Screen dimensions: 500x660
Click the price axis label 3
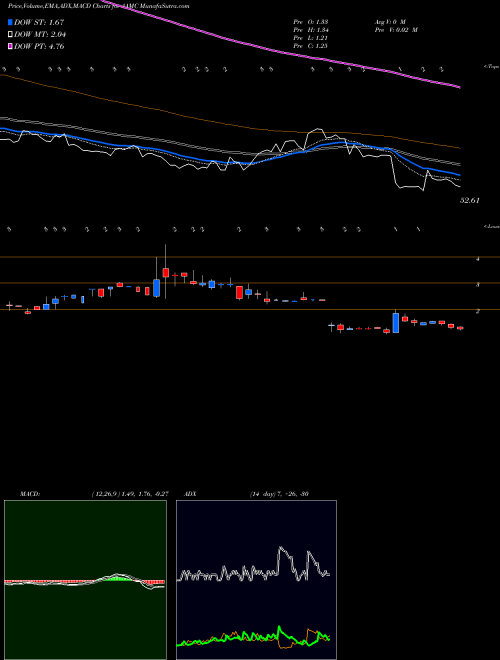pos(478,285)
